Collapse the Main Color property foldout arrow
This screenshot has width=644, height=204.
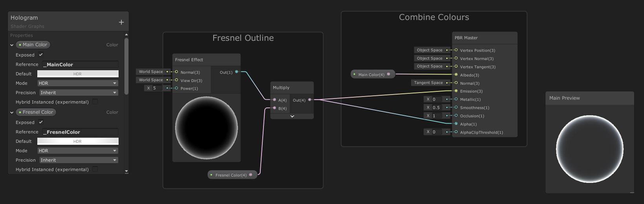pos(12,45)
